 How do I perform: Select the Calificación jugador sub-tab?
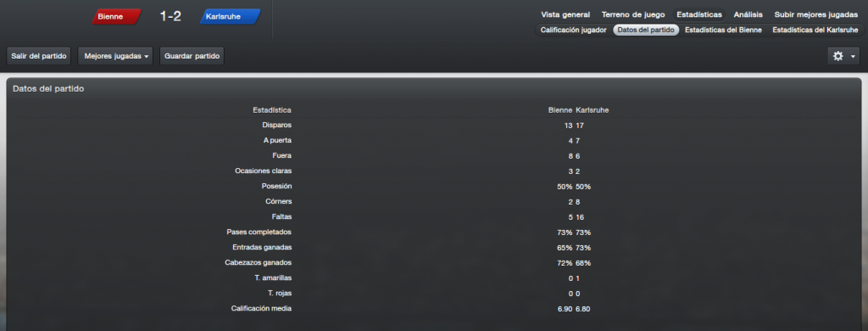pos(574,30)
